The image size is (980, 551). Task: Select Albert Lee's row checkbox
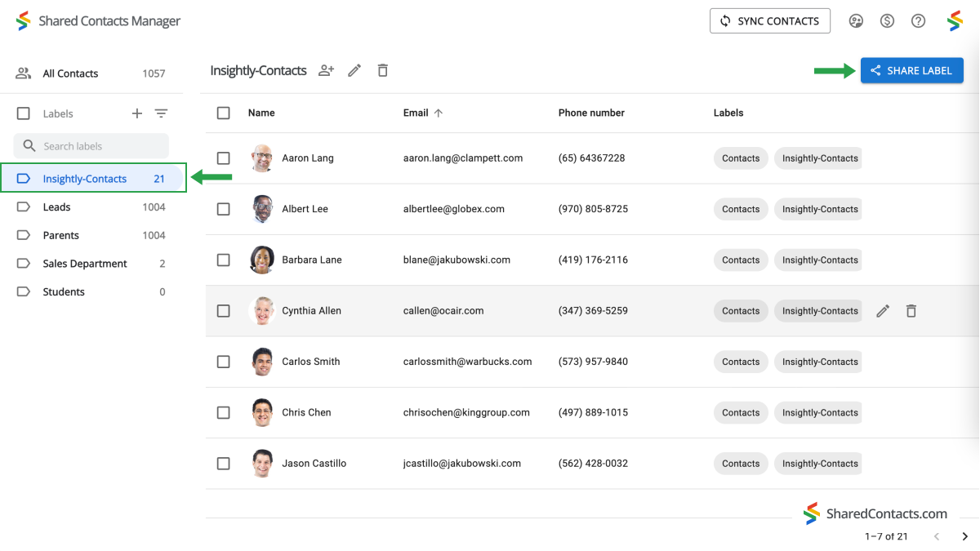point(223,209)
